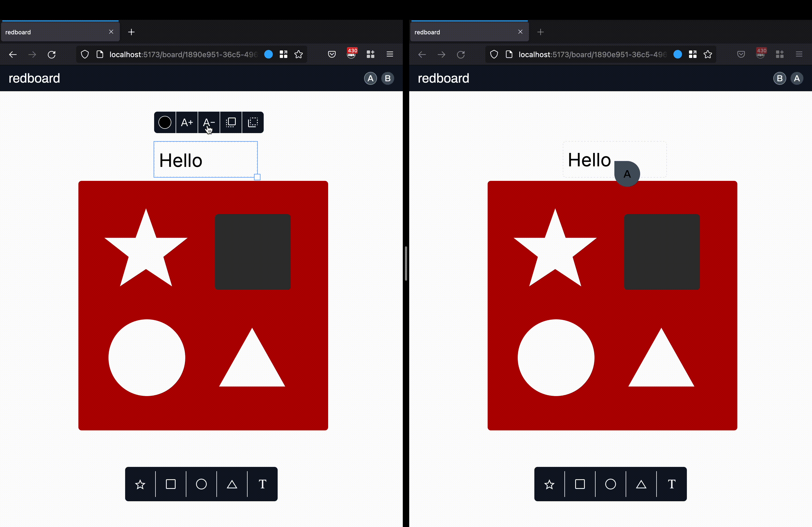Bookmark page with star in right browser
This screenshot has height=527, width=812.
point(708,54)
